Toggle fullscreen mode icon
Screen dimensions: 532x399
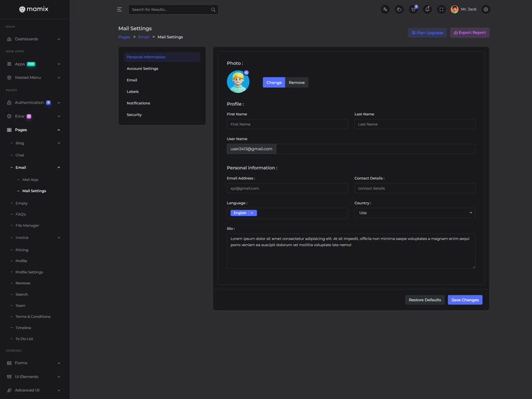[441, 9]
